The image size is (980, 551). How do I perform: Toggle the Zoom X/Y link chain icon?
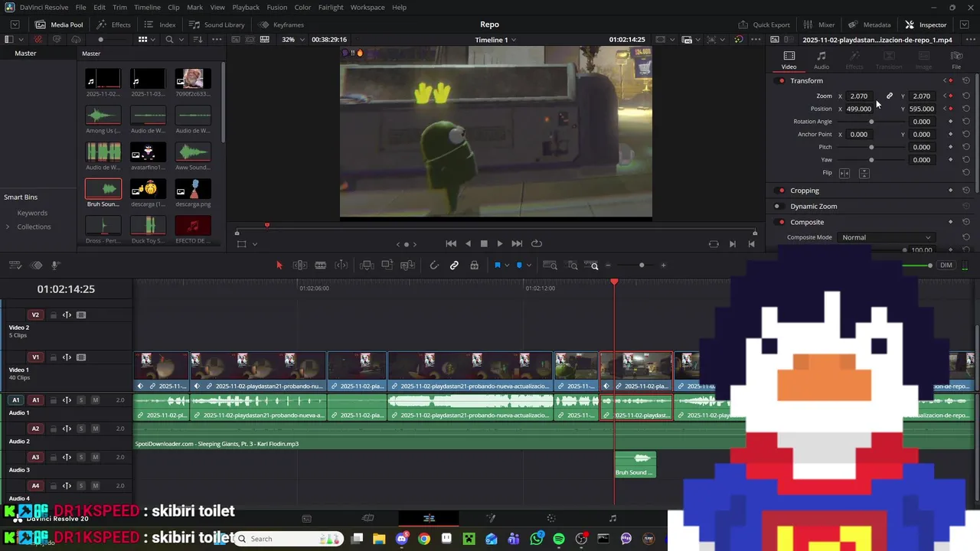click(x=890, y=96)
